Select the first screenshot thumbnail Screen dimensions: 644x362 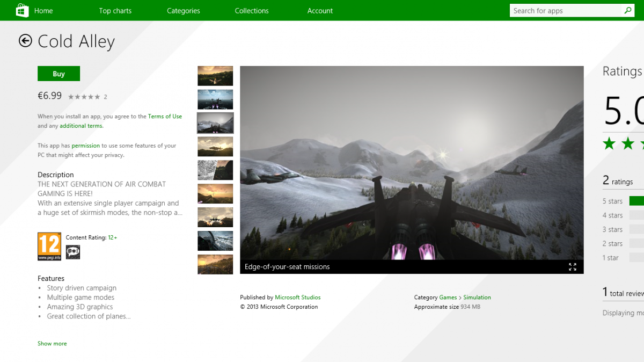pyautogui.click(x=215, y=76)
